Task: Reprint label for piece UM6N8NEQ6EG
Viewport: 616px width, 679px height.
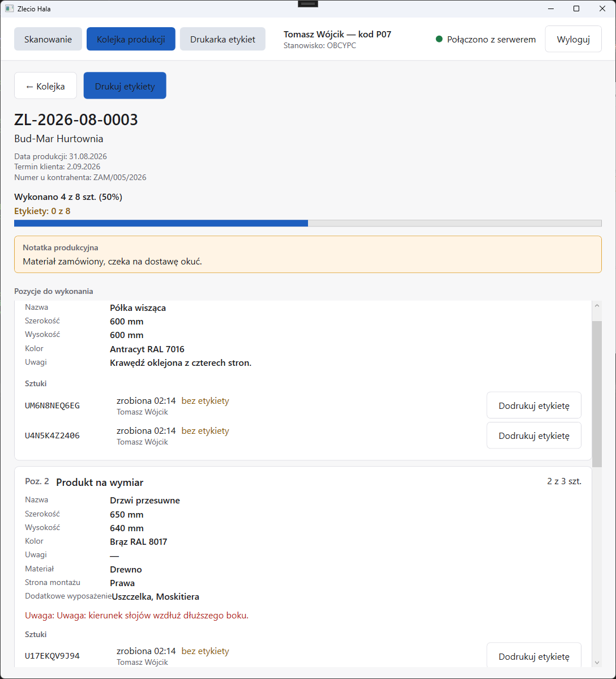Action: pyautogui.click(x=534, y=405)
